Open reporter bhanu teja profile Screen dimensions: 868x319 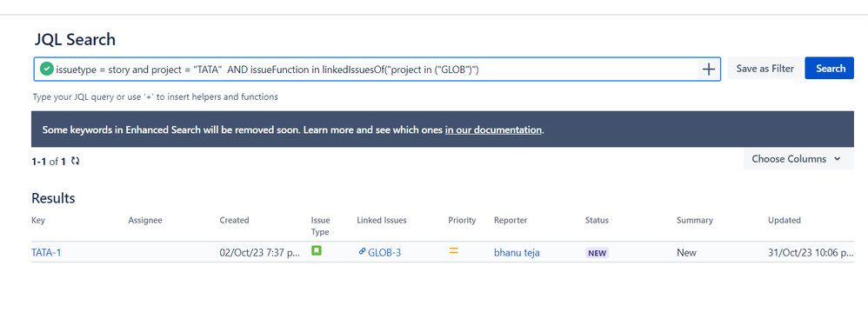point(517,253)
